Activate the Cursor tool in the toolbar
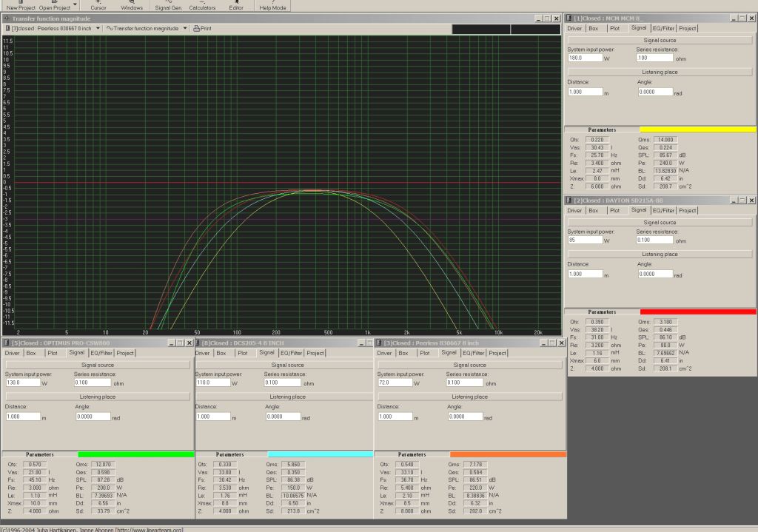This screenshot has width=758, height=532. (x=98, y=6)
